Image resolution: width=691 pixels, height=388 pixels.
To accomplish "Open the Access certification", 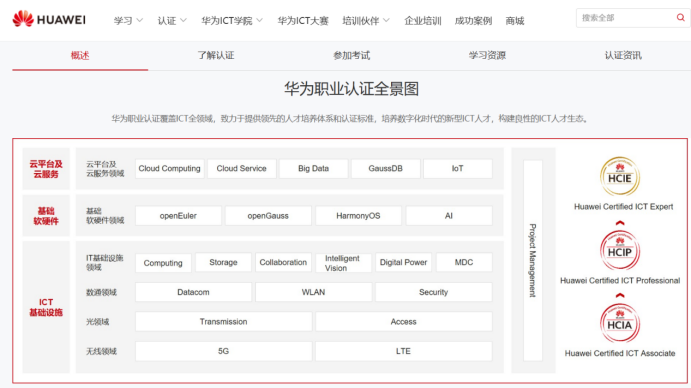I will pos(404,321).
